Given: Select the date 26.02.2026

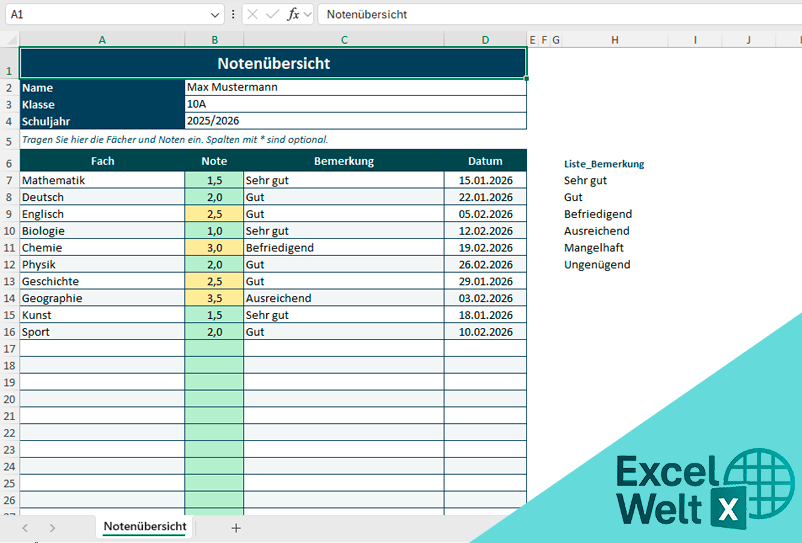Looking at the screenshot, I should point(485,265).
